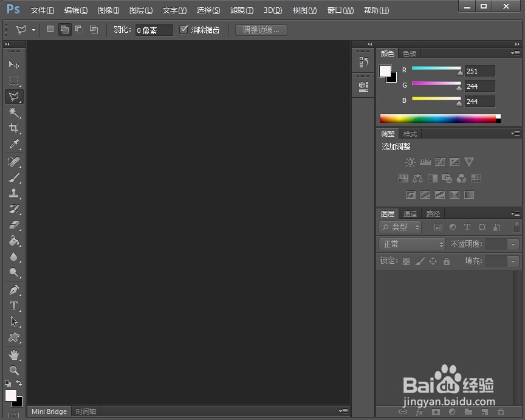525x420 pixels.
Task: Open the Filter menu
Action: coord(241,10)
